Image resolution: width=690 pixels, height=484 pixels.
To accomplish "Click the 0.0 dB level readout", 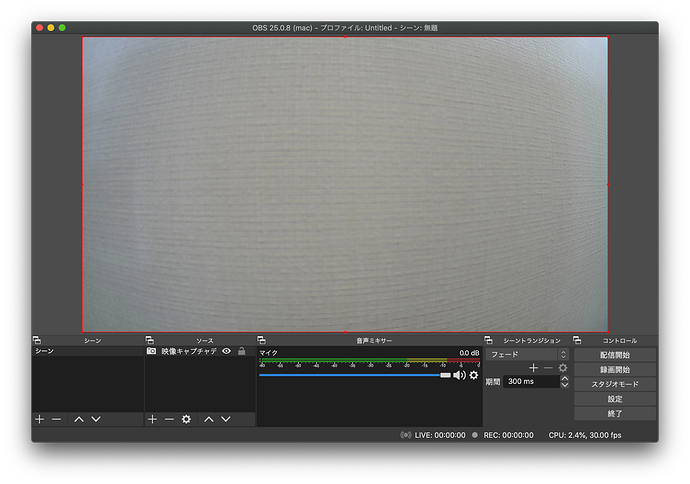I will pyautogui.click(x=469, y=353).
